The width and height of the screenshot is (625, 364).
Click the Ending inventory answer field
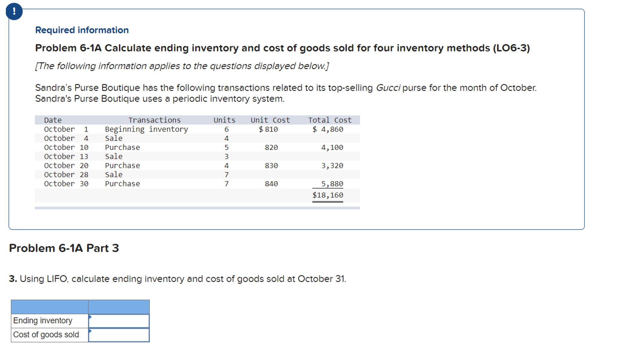[119, 321]
